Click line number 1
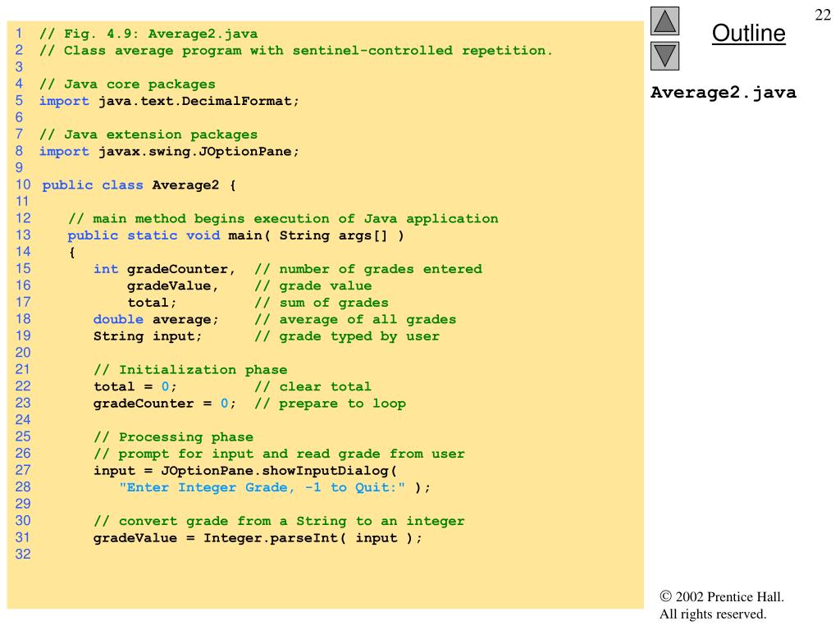 [20, 33]
